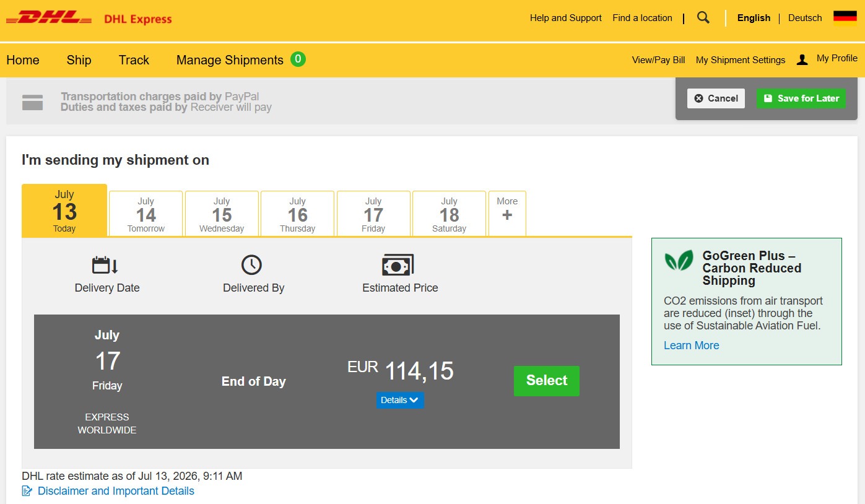Open the Home menu
This screenshot has width=865, height=504.
23,60
